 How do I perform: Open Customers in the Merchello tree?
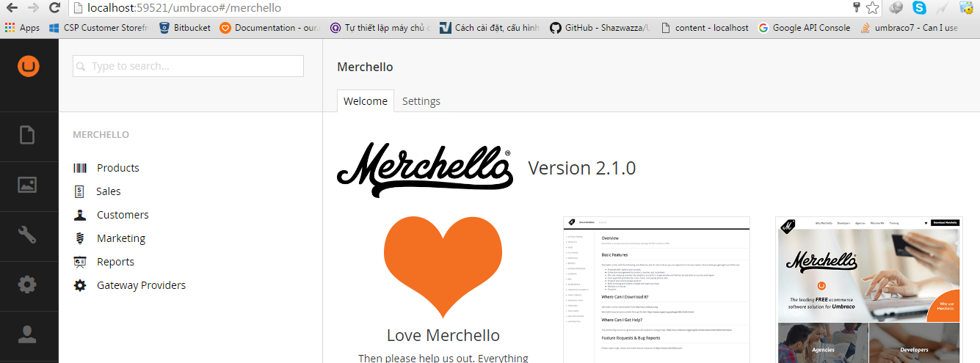(x=123, y=215)
